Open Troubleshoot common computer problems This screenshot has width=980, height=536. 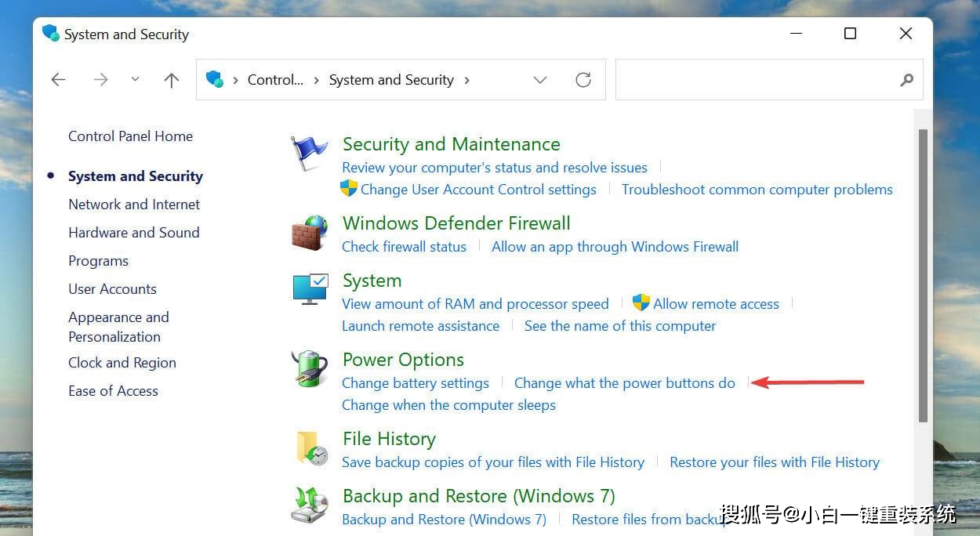click(757, 190)
